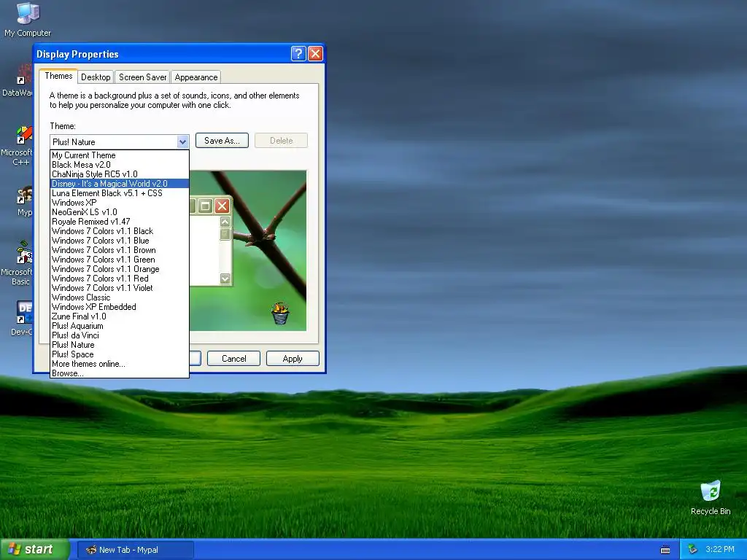Click the Apply button
Screen dimensions: 747x560
[293, 359]
